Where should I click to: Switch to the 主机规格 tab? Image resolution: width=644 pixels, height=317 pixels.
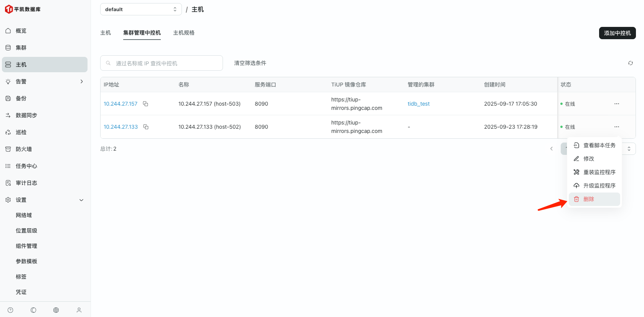[183, 33]
